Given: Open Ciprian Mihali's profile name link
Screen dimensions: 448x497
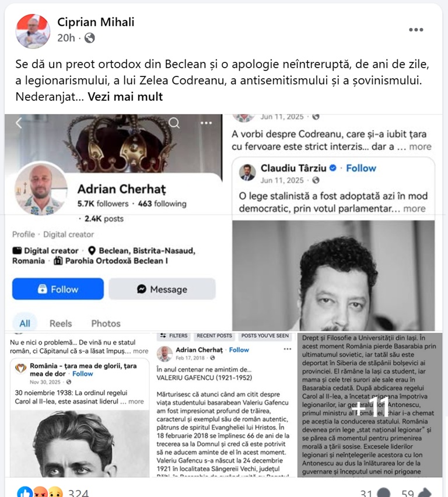Looking at the screenshot, I should [96, 22].
